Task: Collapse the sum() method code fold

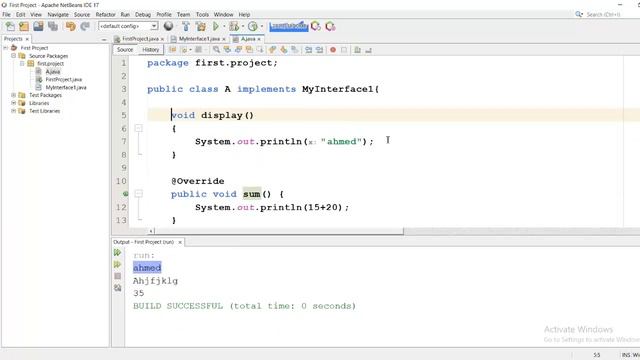Action: pos(139,194)
